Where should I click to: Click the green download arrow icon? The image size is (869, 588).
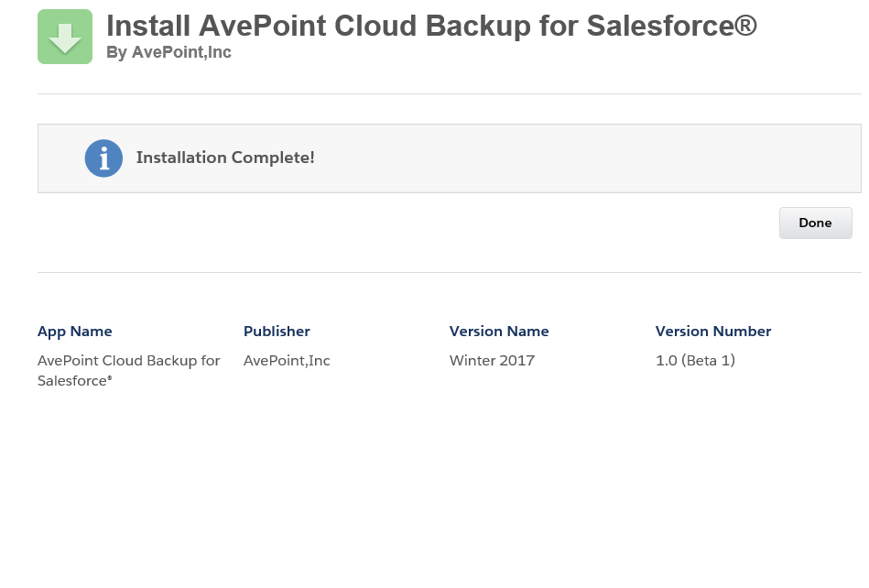tap(65, 37)
